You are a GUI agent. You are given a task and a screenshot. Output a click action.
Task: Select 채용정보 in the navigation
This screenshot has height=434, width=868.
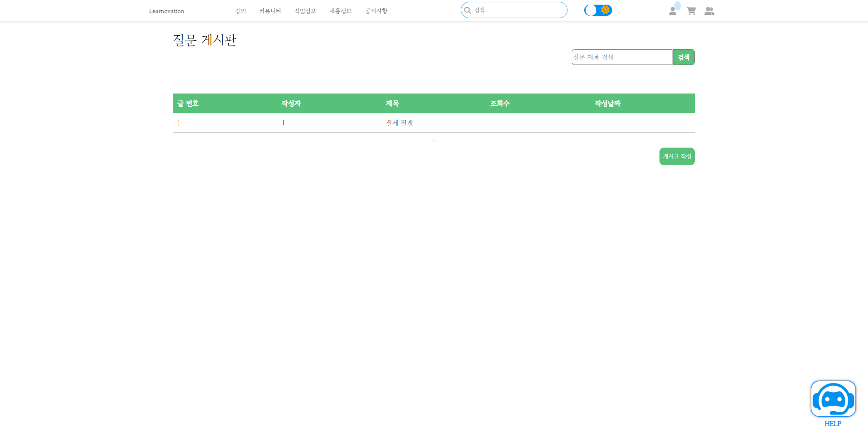coord(339,11)
